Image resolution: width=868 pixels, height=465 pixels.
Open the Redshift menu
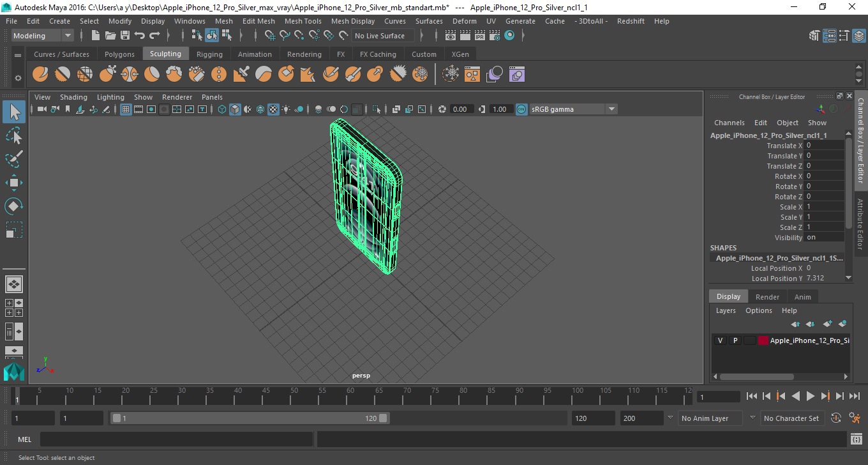click(x=631, y=21)
